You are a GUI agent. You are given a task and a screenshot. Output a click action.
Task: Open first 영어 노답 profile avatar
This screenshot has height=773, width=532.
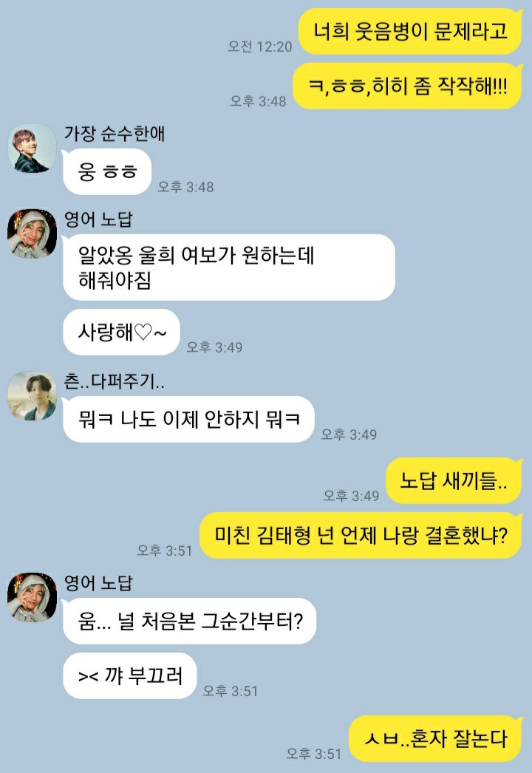coord(32,234)
